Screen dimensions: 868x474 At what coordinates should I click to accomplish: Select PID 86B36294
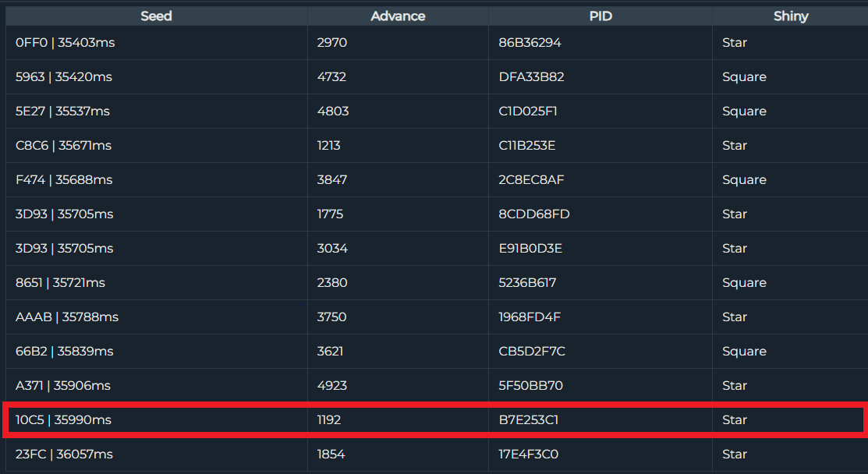[530, 43]
